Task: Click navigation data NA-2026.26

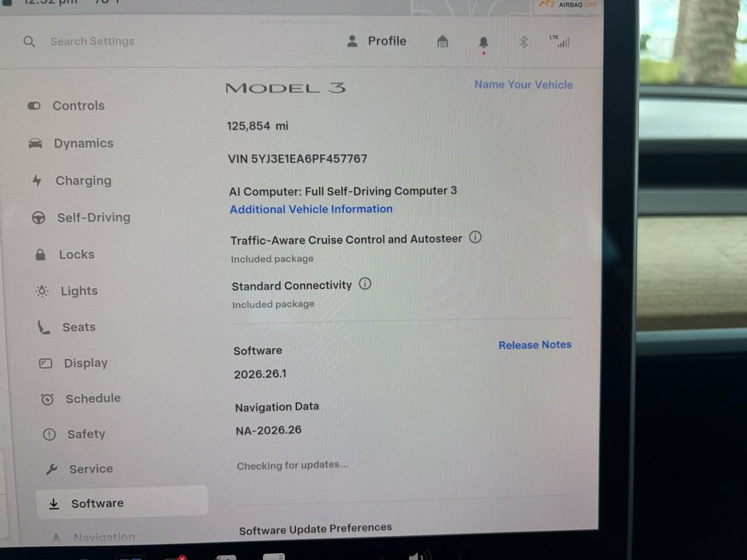Action: 269,430
